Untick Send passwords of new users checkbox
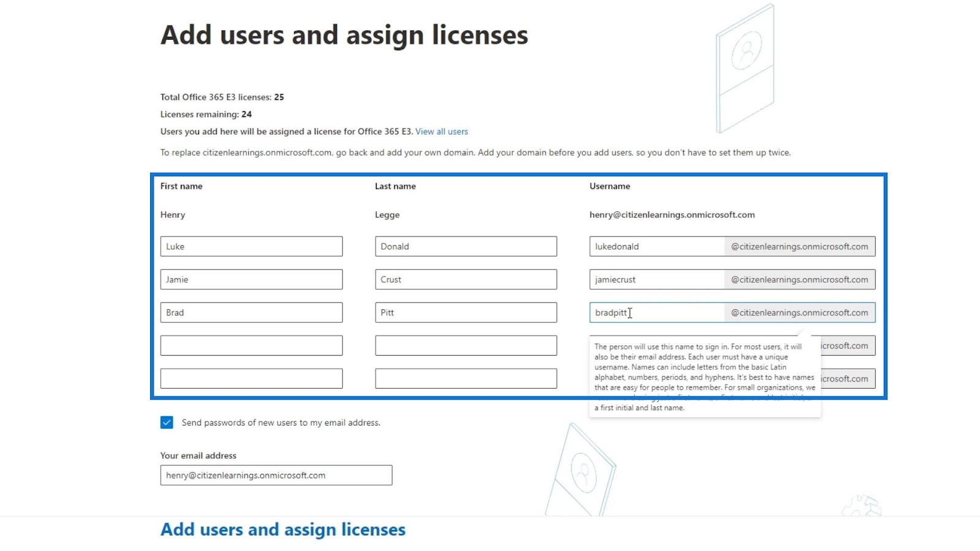 (167, 422)
